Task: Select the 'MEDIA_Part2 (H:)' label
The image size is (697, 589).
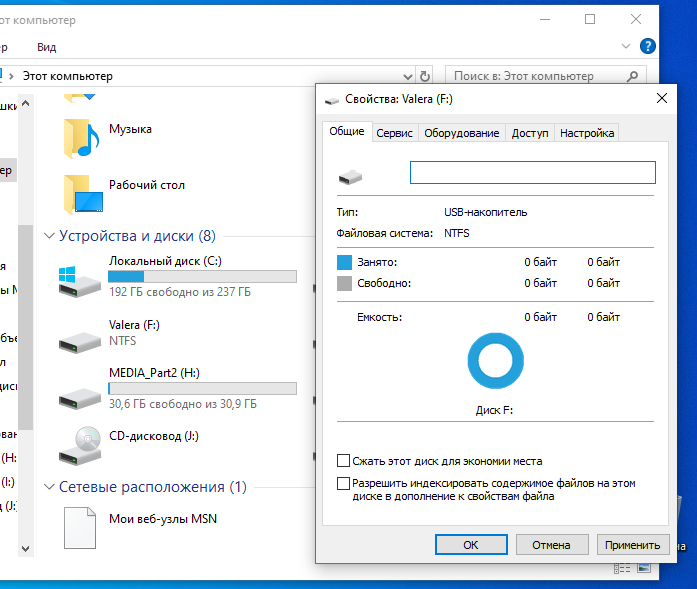Action: coord(154,373)
